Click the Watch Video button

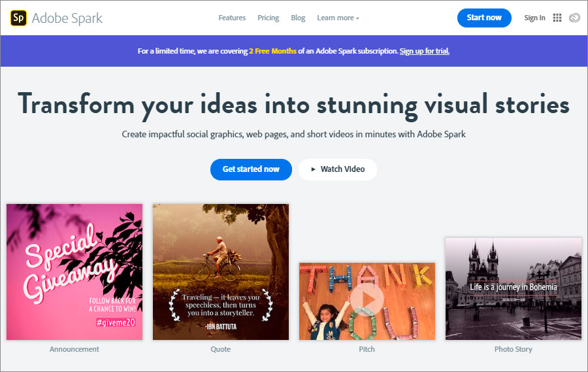(x=338, y=169)
